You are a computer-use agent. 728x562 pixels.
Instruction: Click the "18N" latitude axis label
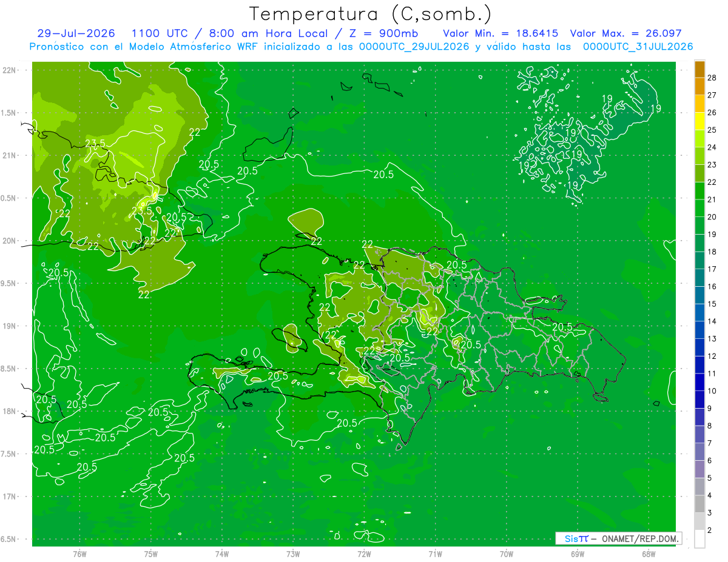point(9,412)
